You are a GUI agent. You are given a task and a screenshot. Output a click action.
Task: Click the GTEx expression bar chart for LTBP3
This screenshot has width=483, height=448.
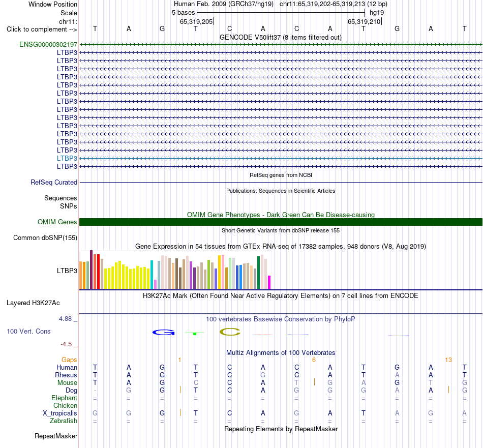pos(175,270)
